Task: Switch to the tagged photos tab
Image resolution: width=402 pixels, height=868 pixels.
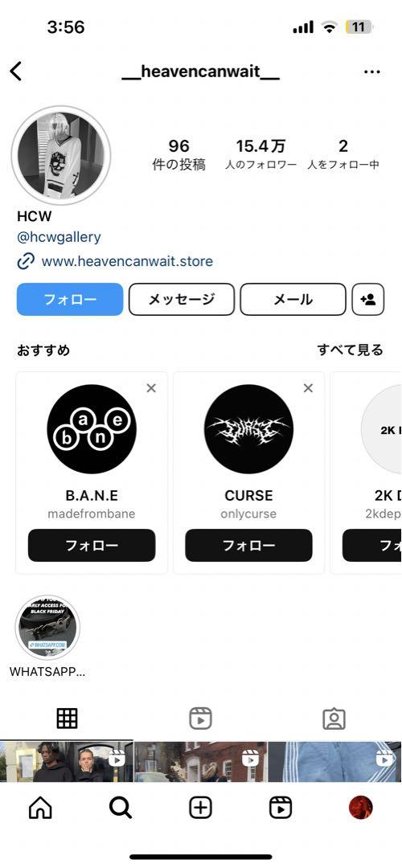Action: [334, 719]
